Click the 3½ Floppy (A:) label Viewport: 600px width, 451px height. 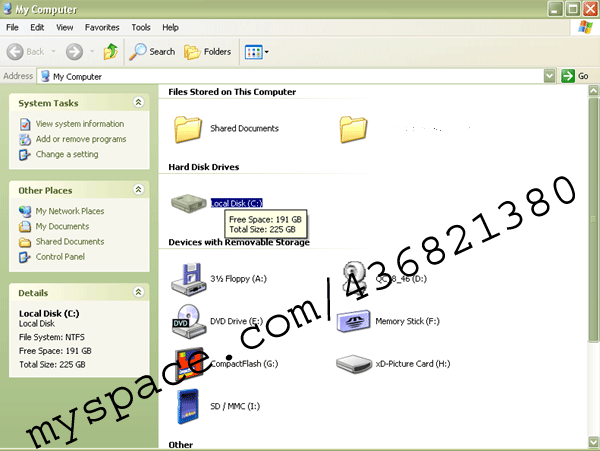(238, 279)
